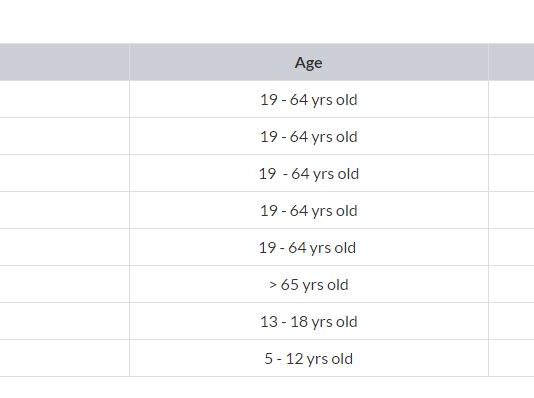Click the gray header cell before Age
This screenshot has height=398, width=534.
point(65,62)
